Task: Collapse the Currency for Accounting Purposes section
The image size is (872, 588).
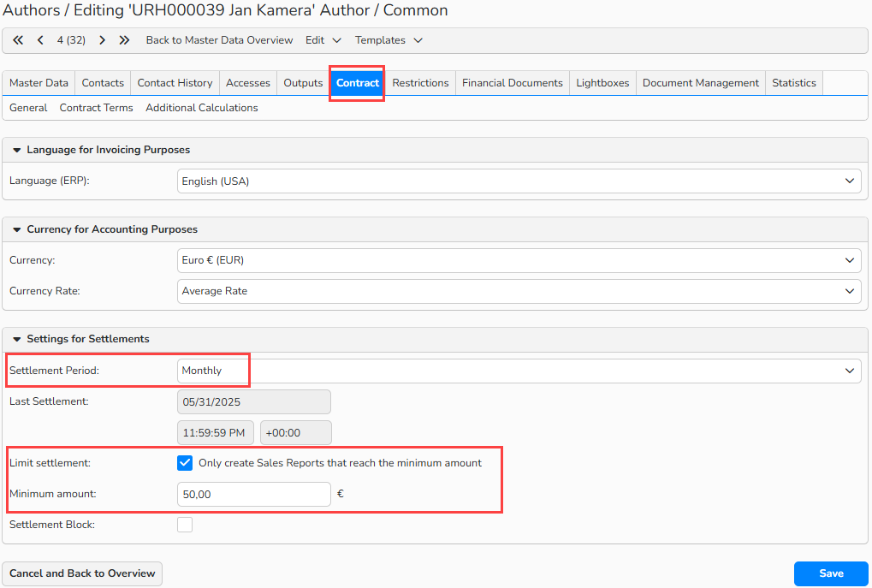Action: [x=16, y=229]
